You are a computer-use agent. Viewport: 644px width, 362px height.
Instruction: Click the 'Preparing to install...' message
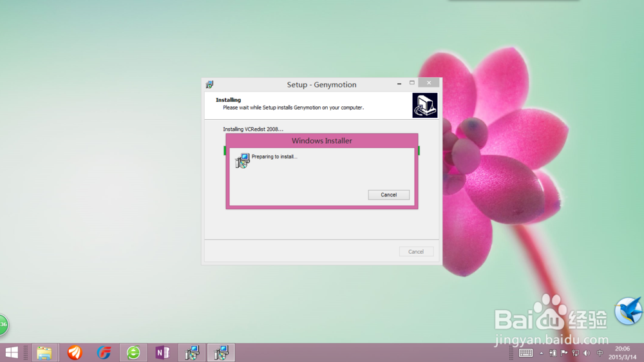point(274,157)
